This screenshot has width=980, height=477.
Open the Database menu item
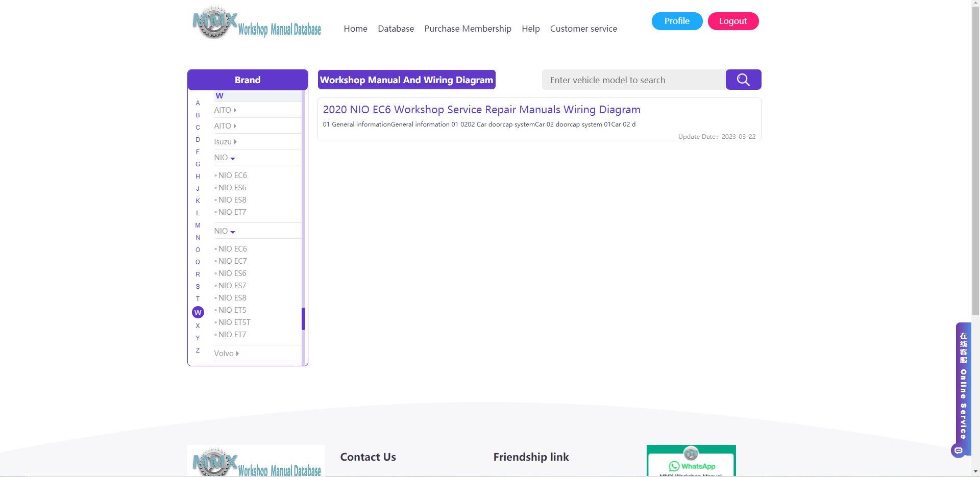click(396, 29)
